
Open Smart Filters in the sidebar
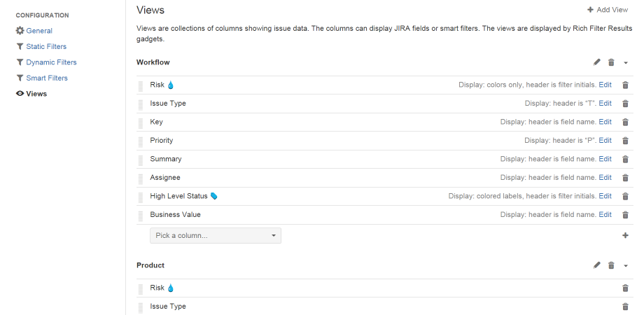pyautogui.click(x=47, y=78)
